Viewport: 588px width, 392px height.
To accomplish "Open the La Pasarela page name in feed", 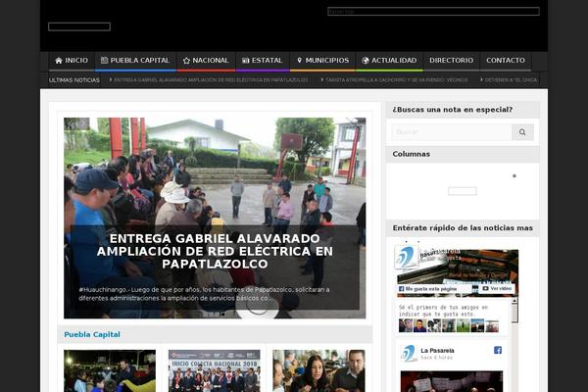I will click(x=437, y=351).
